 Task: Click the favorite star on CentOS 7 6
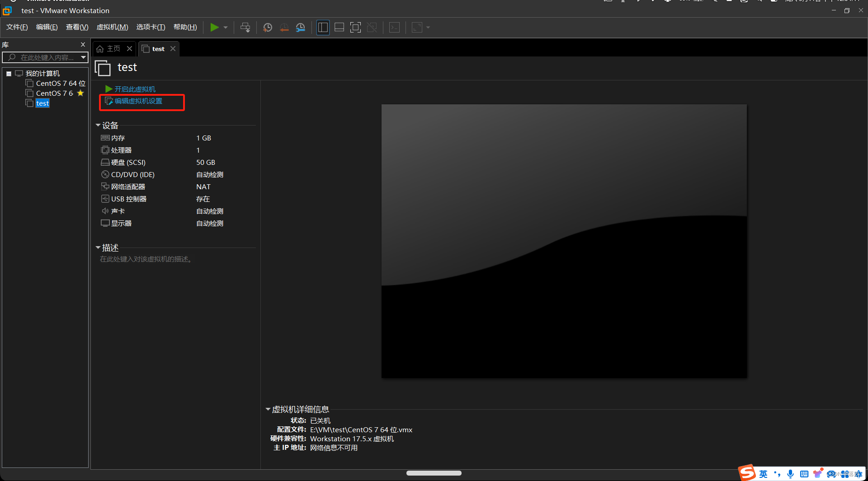pyautogui.click(x=80, y=93)
